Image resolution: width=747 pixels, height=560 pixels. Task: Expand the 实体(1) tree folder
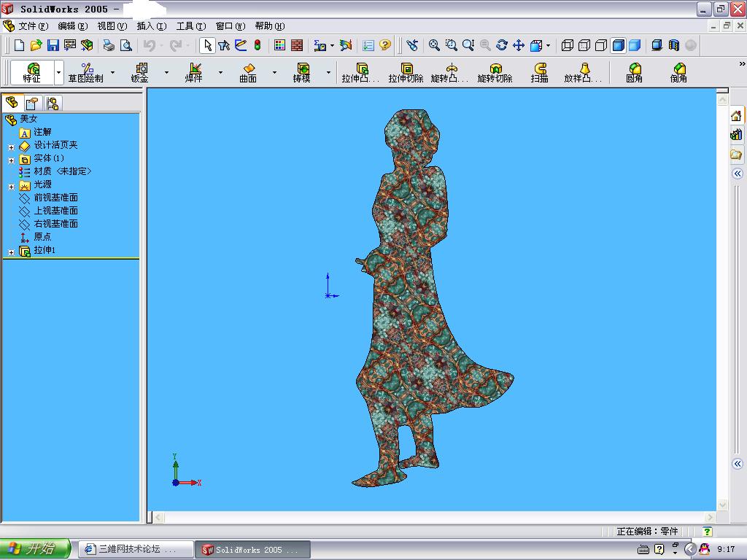pos(12,160)
